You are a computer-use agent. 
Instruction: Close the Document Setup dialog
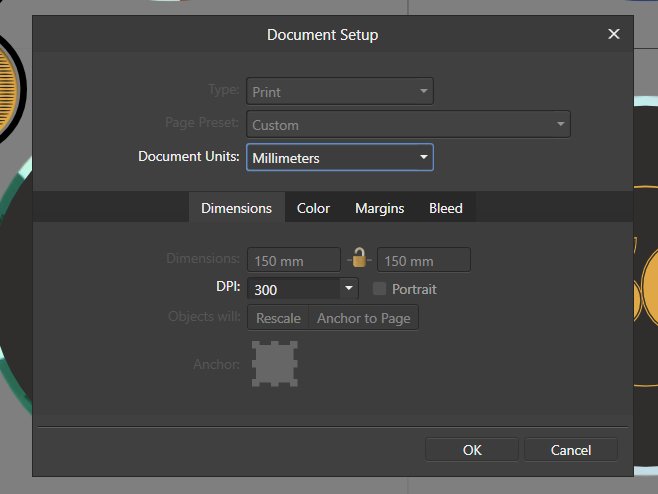pos(614,34)
